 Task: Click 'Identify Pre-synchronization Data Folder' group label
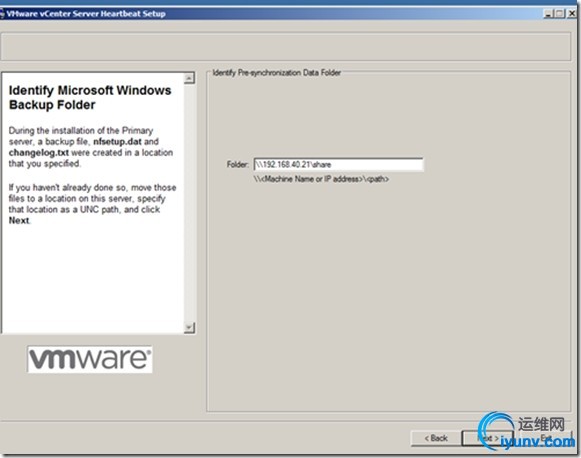tap(276, 73)
